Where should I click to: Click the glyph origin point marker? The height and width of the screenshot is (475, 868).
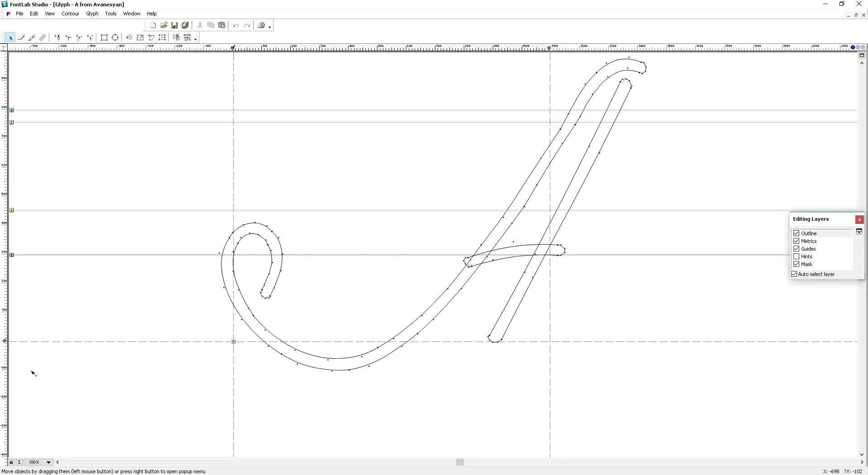(x=234, y=342)
